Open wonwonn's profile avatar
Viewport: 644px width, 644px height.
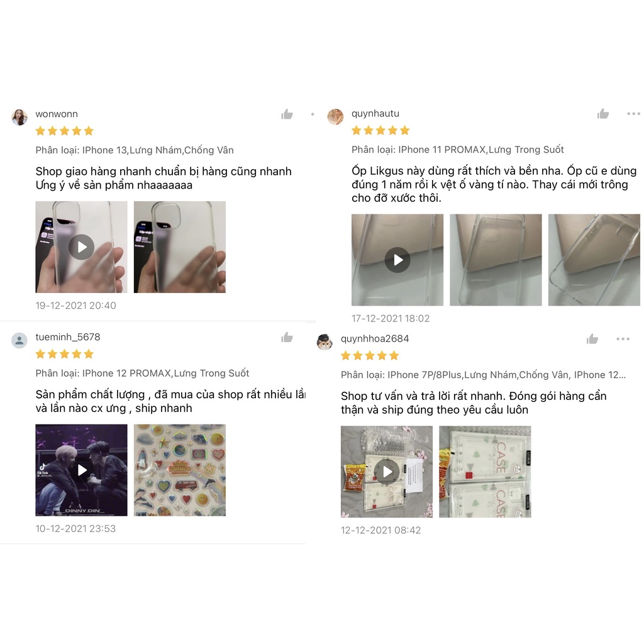[19, 118]
